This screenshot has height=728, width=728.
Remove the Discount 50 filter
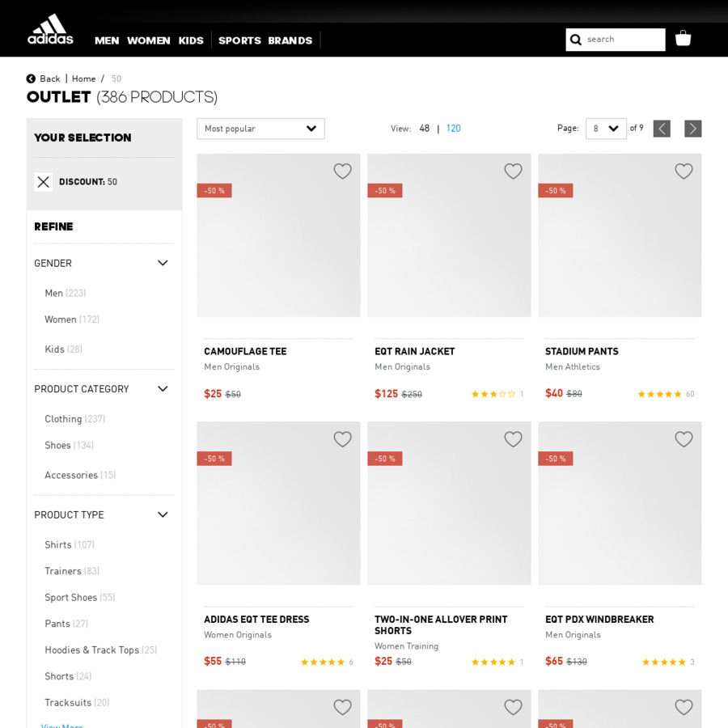43,181
